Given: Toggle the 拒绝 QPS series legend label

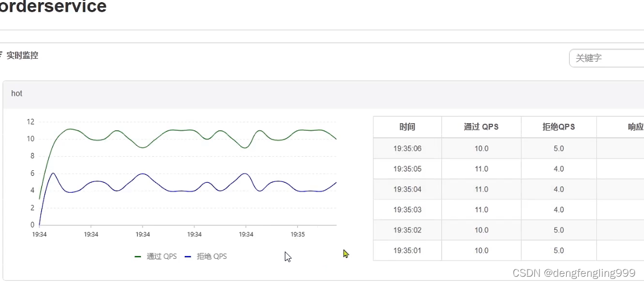Looking at the screenshot, I should 211,257.
